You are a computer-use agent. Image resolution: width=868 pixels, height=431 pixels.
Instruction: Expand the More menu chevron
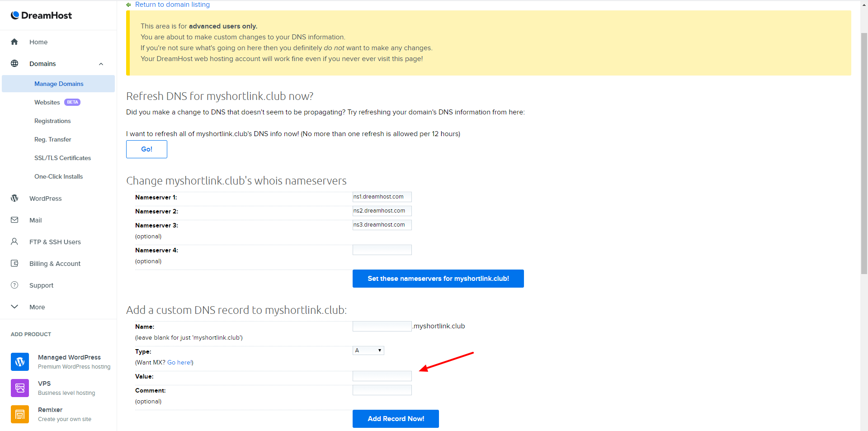pyautogui.click(x=14, y=307)
